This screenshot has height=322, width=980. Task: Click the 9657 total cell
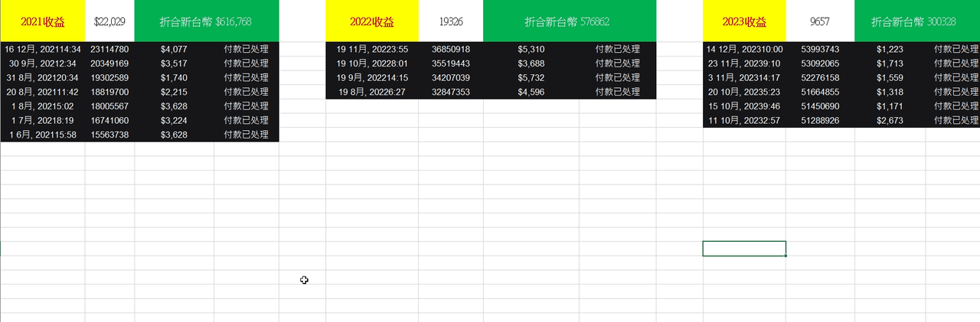point(820,21)
